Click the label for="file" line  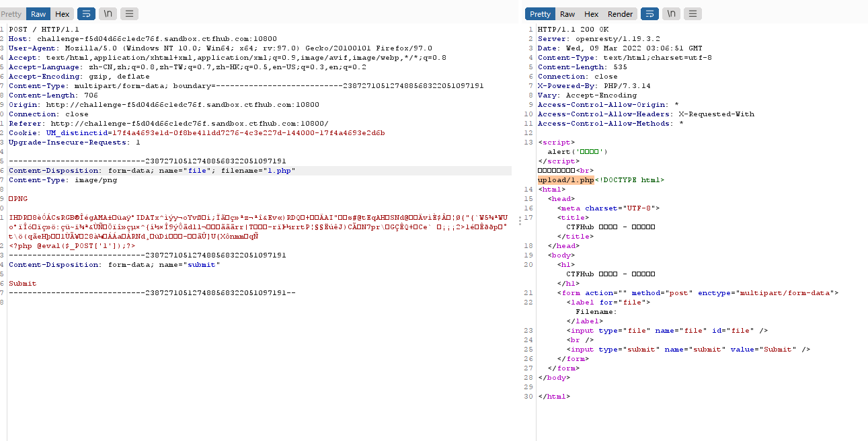pos(608,303)
